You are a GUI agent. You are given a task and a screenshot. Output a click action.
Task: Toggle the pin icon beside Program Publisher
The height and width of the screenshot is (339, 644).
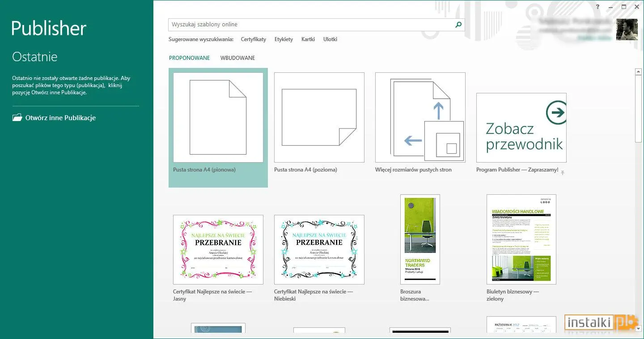coord(563,172)
